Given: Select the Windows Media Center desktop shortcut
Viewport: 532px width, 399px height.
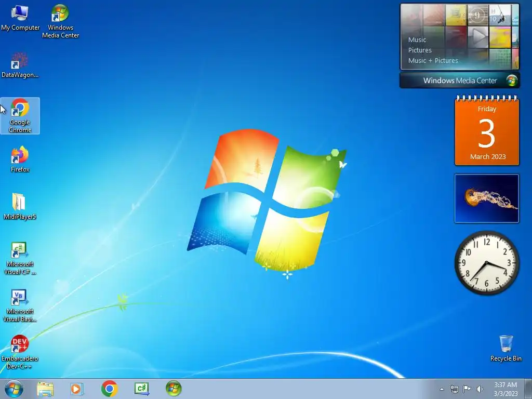Looking at the screenshot, I should point(60,21).
